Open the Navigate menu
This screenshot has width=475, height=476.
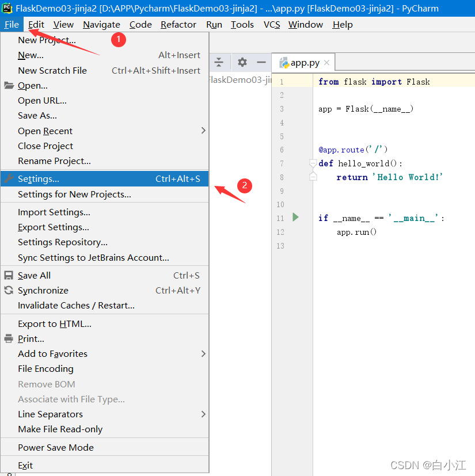coord(101,25)
